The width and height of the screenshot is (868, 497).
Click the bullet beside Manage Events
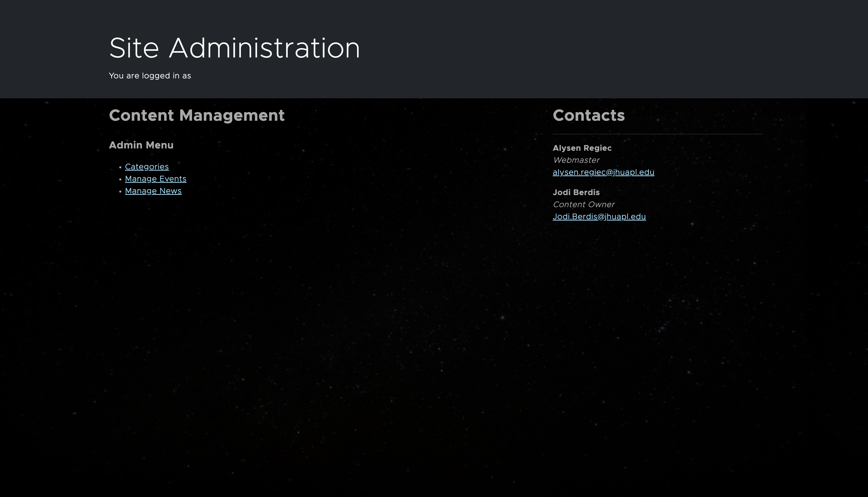click(x=120, y=179)
